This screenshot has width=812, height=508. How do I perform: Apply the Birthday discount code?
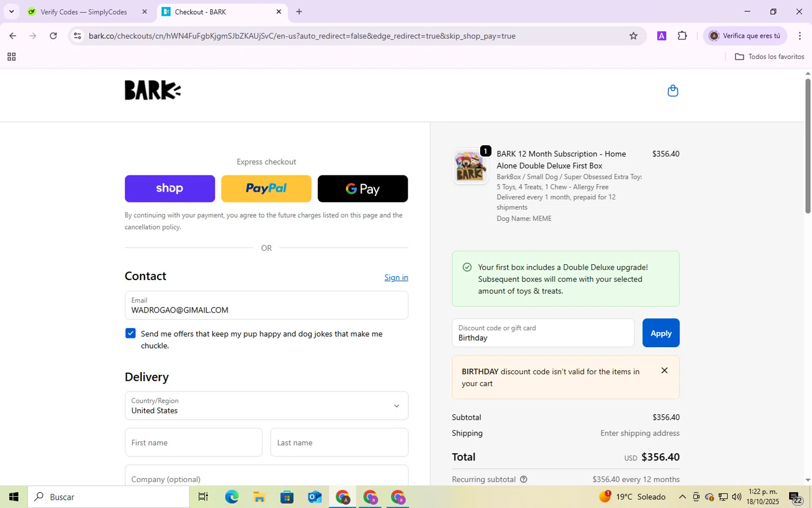pyautogui.click(x=661, y=333)
